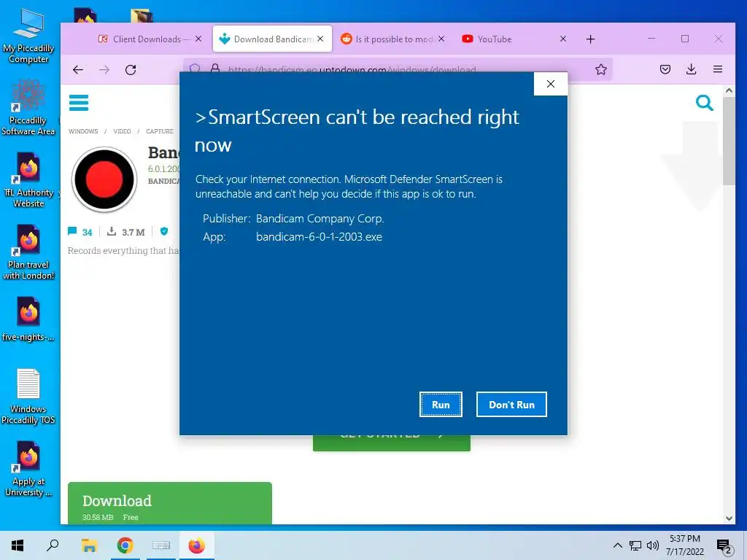Go back to the previous page

[78, 69]
